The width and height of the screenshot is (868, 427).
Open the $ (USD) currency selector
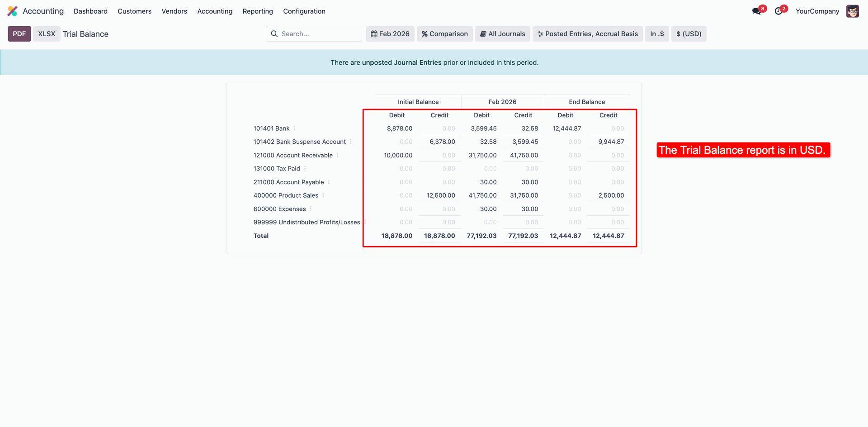click(689, 34)
